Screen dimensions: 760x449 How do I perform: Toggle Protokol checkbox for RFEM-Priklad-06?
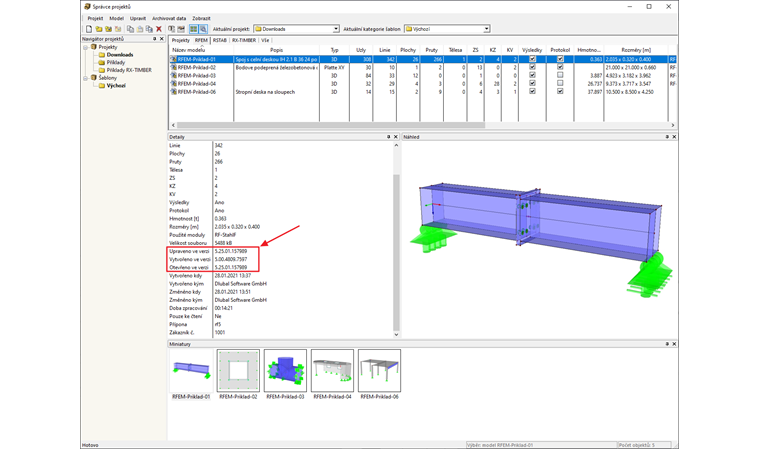click(x=560, y=91)
